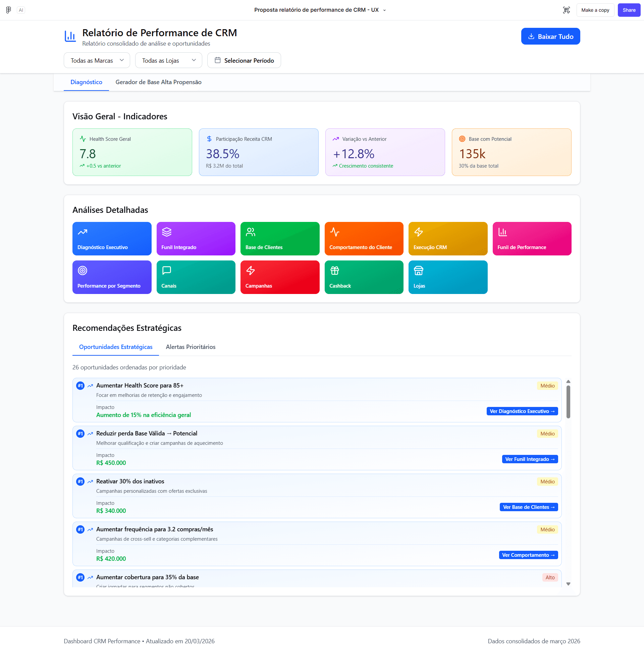Click 'Aumentar frequência para 3.2 compras/mês' title
Image resolution: width=644 pixels, height=655 pixels.
[x=155, y=530]
